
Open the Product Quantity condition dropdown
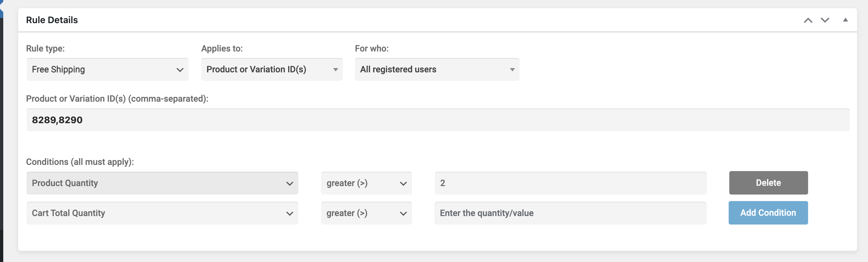(162, 183)
